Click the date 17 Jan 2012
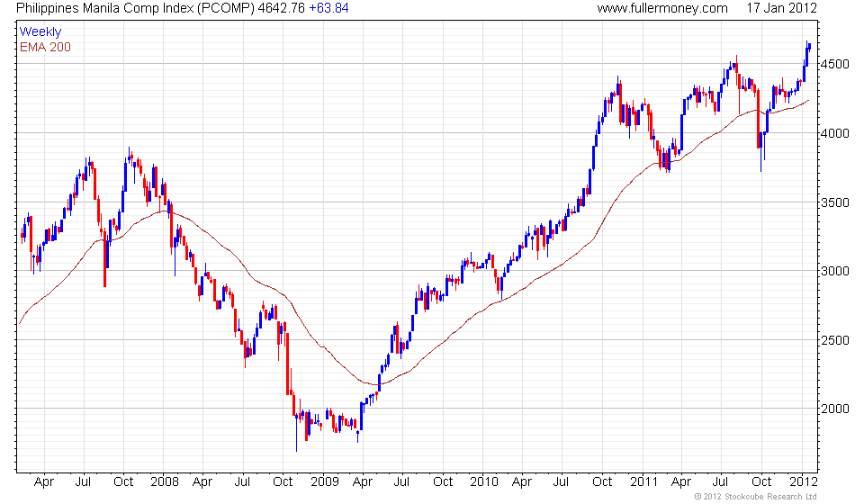Viewport: 864px width, 504px height. coord(782,8)
